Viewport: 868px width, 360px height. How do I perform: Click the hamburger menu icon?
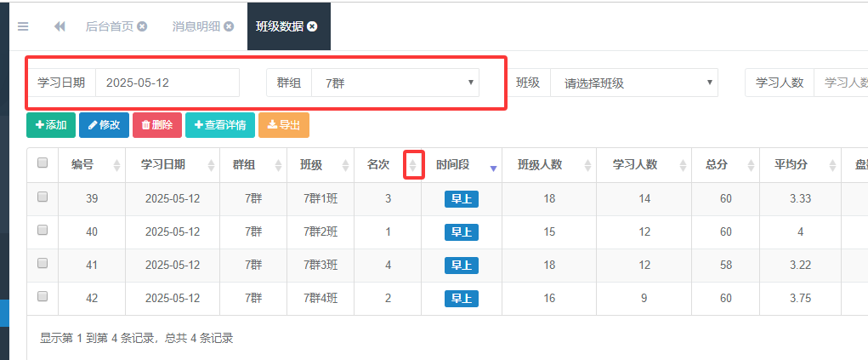(x=23, y=26)
